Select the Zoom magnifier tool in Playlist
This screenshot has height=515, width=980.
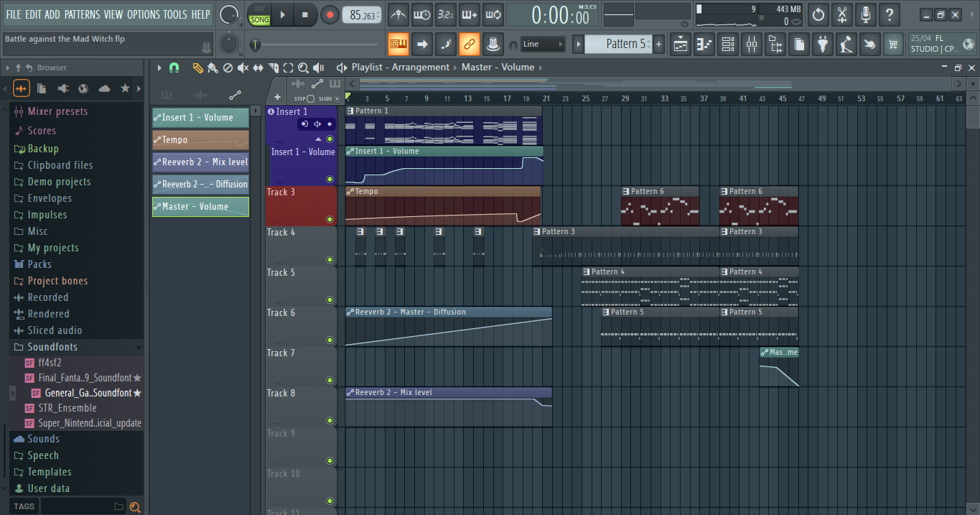click(303, 68)
